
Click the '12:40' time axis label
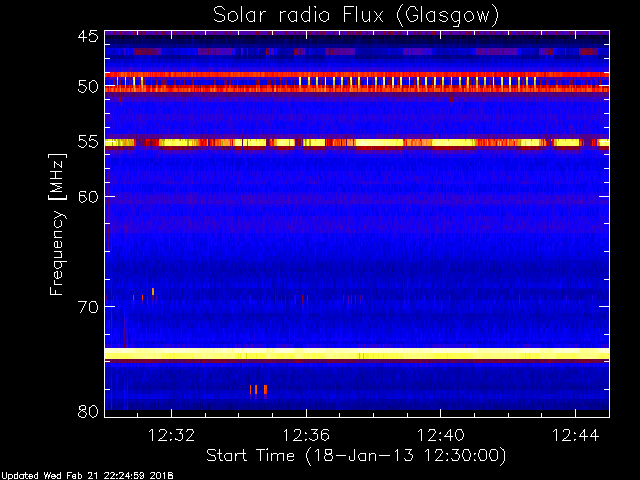coord(440,435)
